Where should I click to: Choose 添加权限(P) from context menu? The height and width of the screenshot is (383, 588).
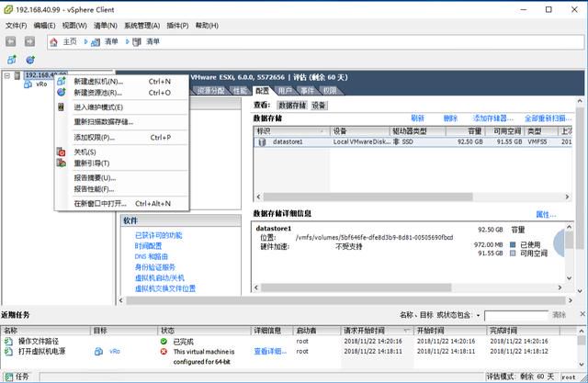pyautogui.click(x=122, y=138)
